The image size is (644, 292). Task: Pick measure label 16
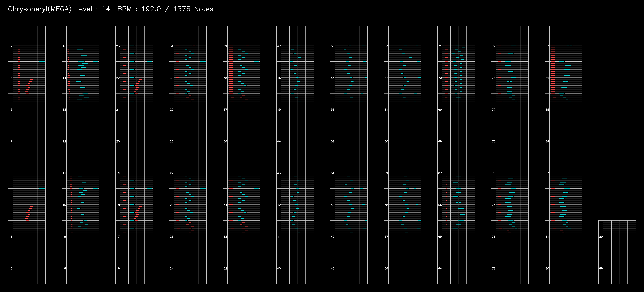(118, 269)
